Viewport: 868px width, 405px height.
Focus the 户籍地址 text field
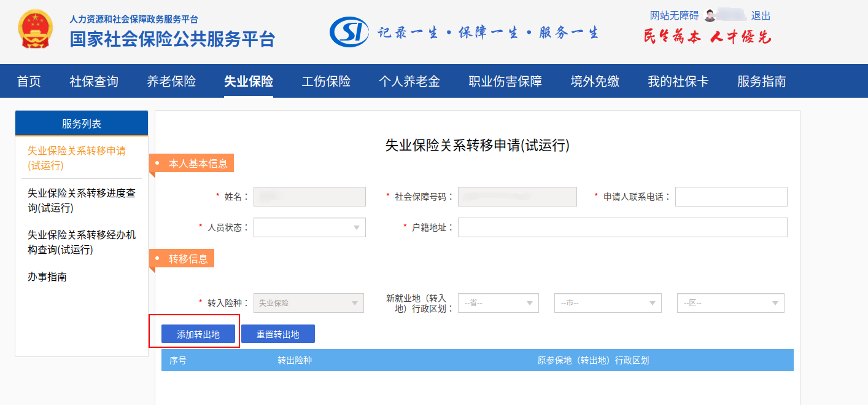pyautogui.click(x=622, y=227)
